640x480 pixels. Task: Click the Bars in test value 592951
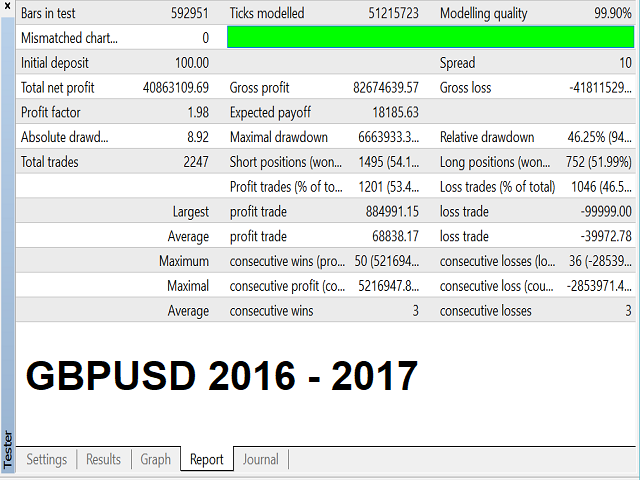189,13
